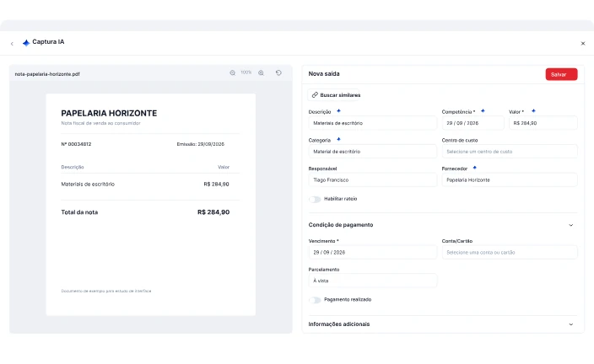The width and height of the screenshot is (594, 364).
Task: Click the AI sparkle next to Descrição
Action: [338, 111]
